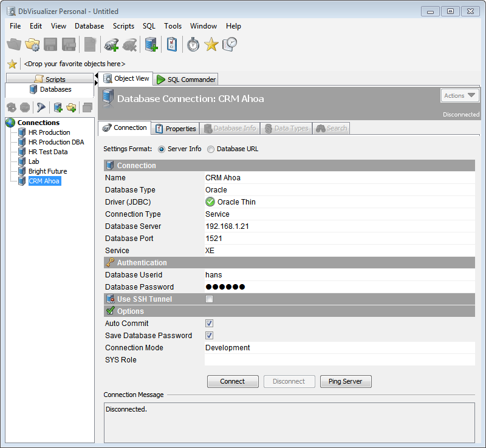Viewport: 486px width, 448px height.
Task: Click the filter funnel icon in Databases panel
Action: click(x=41, y=107)
